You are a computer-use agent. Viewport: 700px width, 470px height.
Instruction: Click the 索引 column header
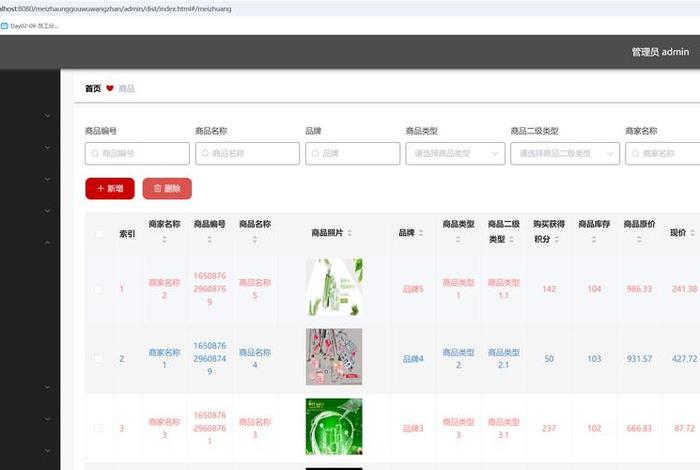coord(127,233)
